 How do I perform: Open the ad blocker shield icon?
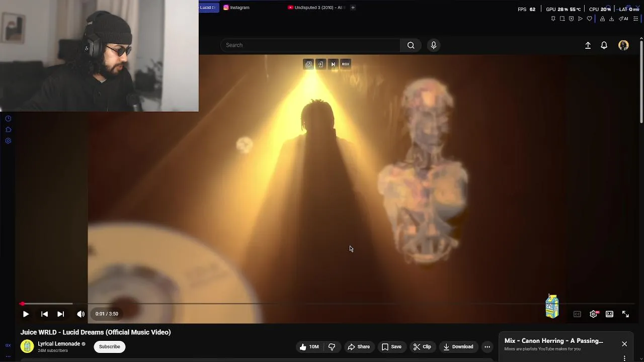[x=571, y=19]
